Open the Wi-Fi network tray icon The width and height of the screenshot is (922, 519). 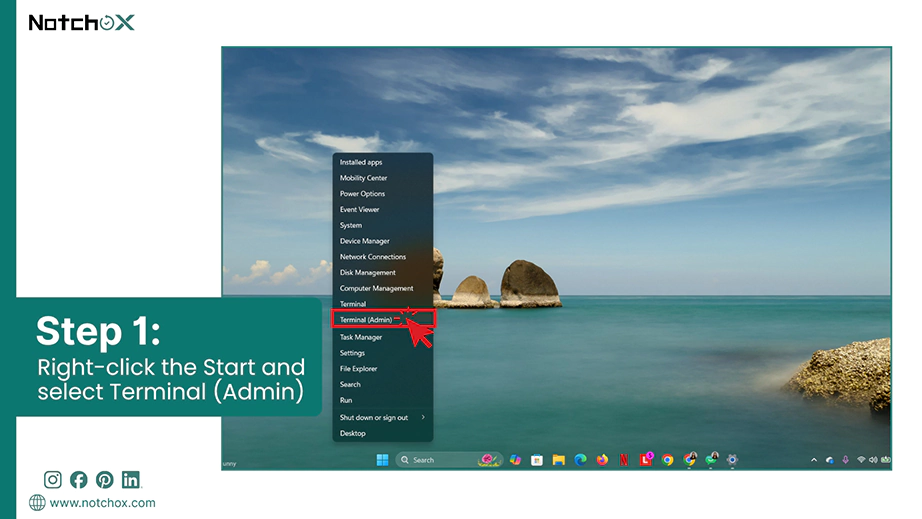click(x=861, y=460)
